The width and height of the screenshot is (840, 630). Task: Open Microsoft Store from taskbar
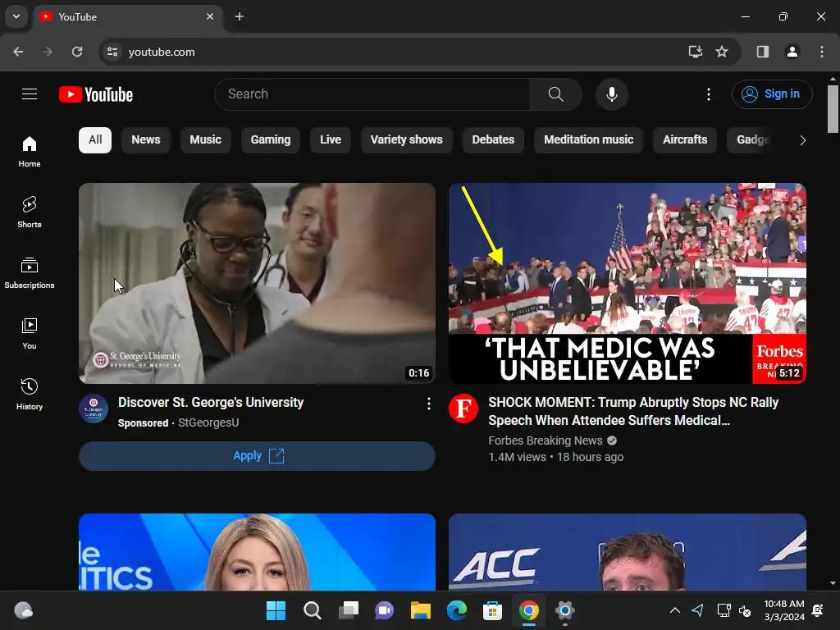click(x=492, y=610)
